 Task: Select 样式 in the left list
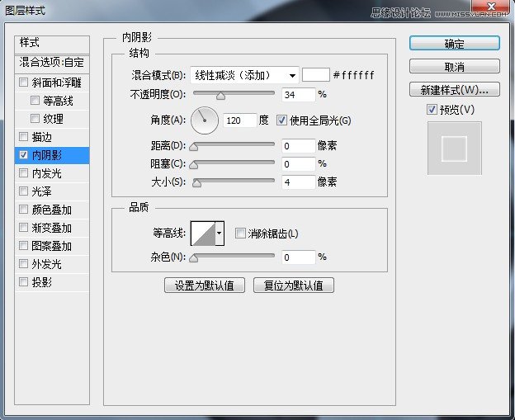coord(52,45)
